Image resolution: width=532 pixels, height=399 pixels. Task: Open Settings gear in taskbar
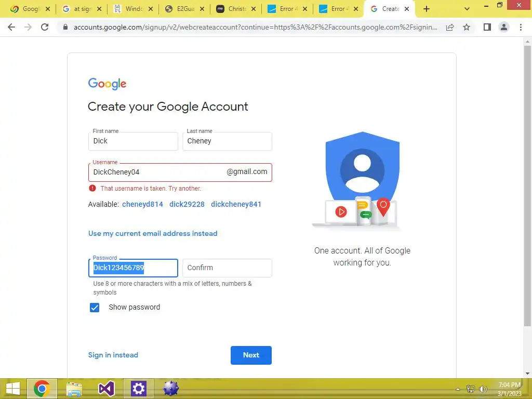pyautogui.click(x=138, y=389)
